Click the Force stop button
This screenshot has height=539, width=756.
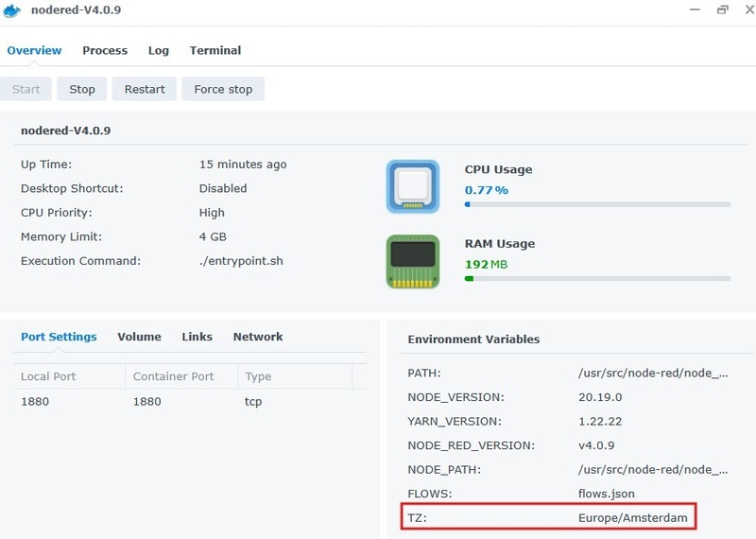pyautogui.click(x=223, y=89)
